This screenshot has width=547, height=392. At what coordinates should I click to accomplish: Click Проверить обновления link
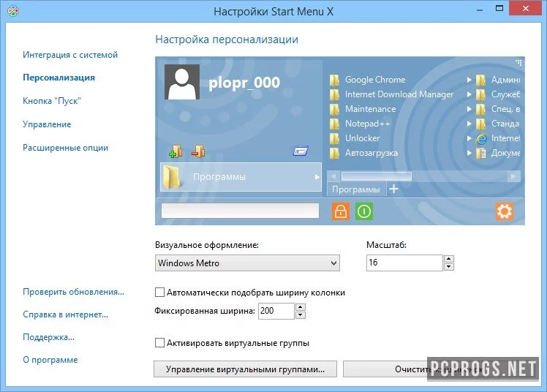pyautogui.click(x=73, y=292)
